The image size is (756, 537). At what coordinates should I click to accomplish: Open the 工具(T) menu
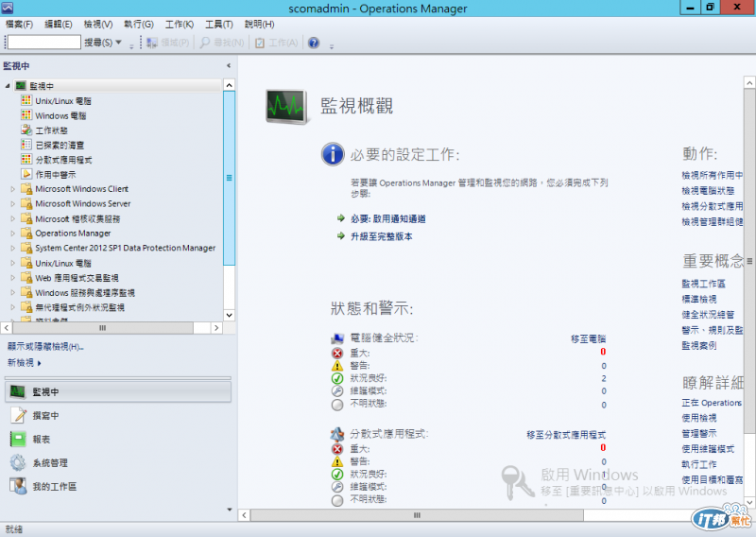pyautogui.click(x=219, y=25)
